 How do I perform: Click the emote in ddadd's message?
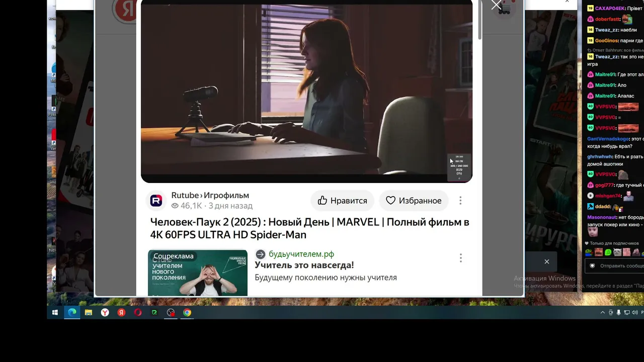click(618, 207)
